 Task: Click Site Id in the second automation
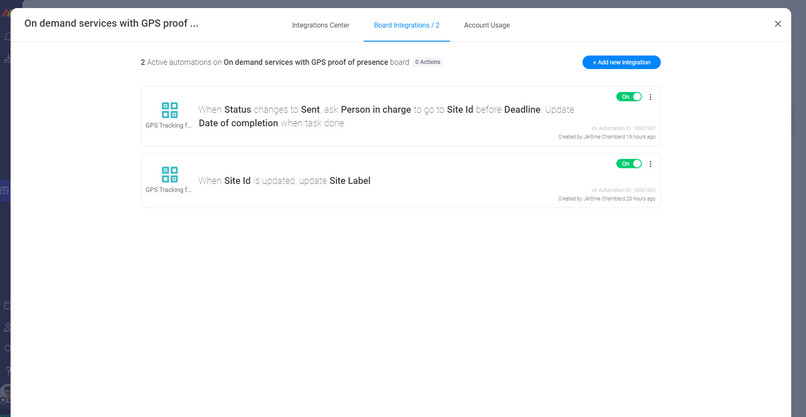click(237, 180)
